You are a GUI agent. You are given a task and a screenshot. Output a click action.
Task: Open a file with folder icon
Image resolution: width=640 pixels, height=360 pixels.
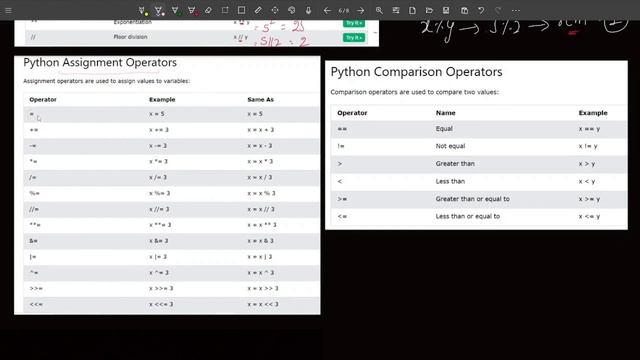[429, 10]
